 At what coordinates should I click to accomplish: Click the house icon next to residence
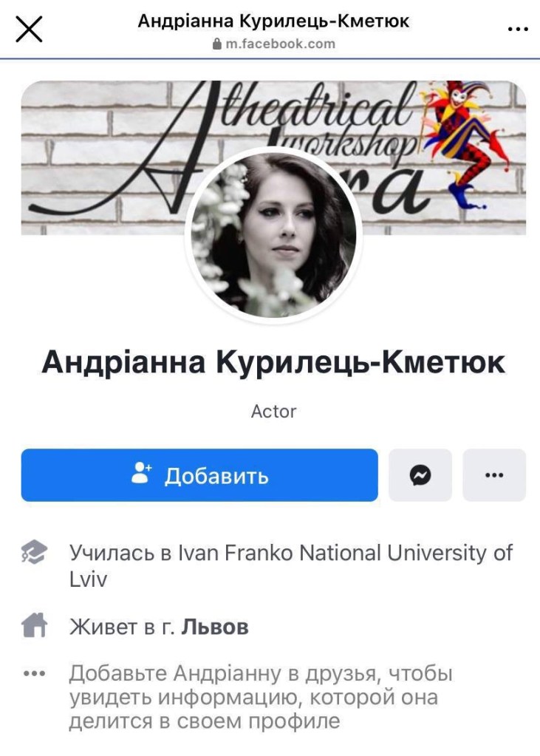(34, 625)
